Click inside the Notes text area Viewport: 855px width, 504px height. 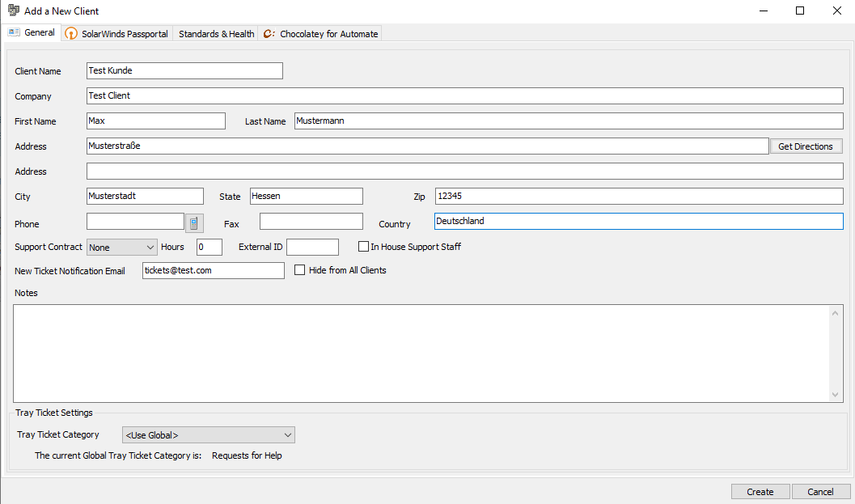(x=421, y=353)
